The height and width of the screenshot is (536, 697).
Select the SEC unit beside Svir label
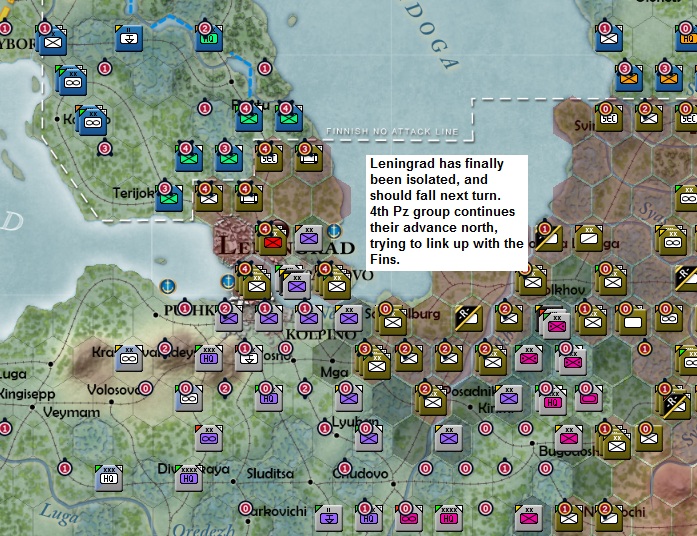(x=609, y=118)
